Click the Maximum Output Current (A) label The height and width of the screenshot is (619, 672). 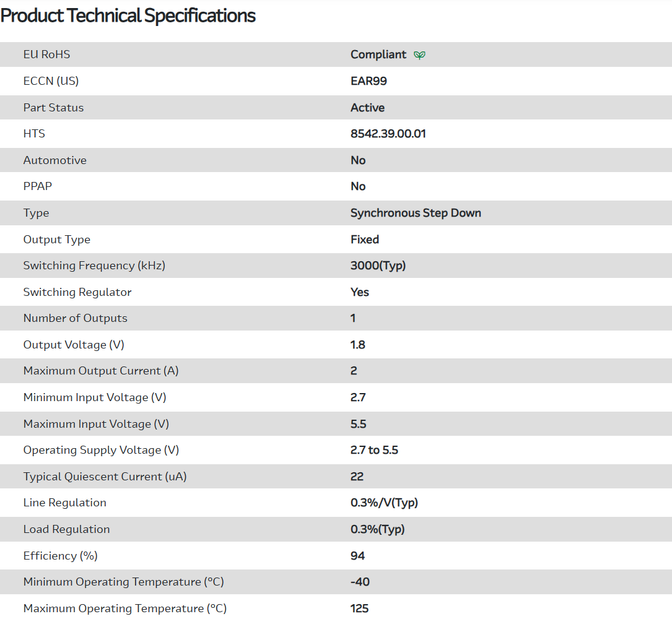coord(100,371)
